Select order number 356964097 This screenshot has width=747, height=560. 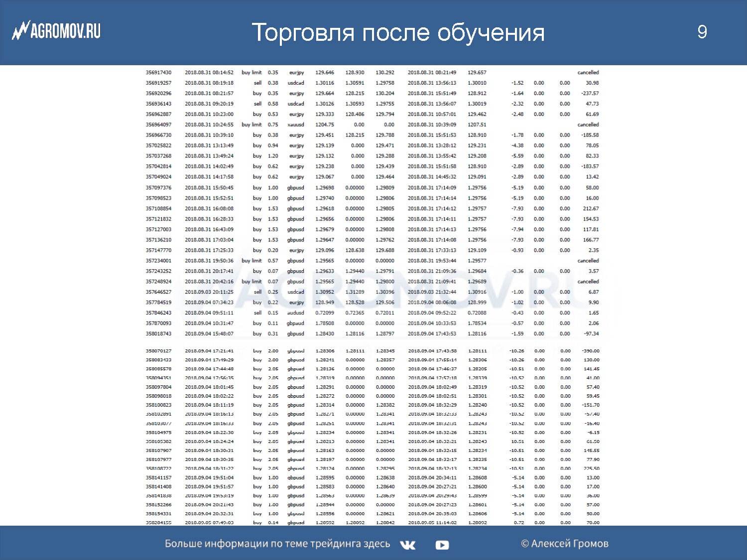point(158,125)
